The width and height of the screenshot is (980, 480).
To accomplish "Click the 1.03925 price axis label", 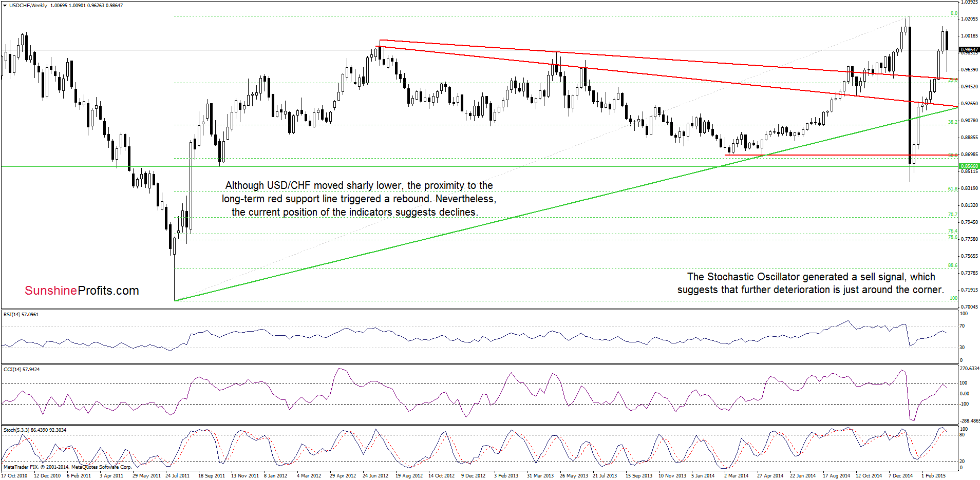I will point(970,2).
